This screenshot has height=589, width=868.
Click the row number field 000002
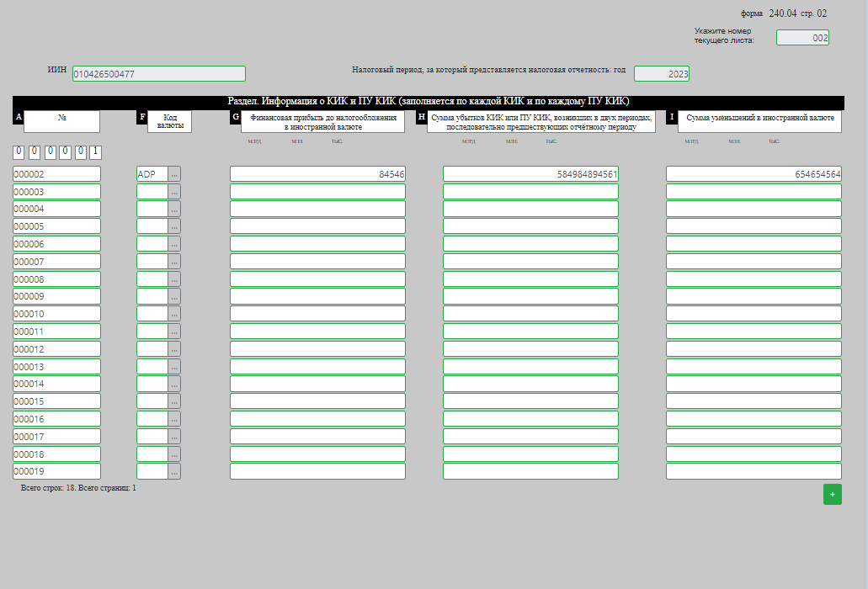click(56, 174)
